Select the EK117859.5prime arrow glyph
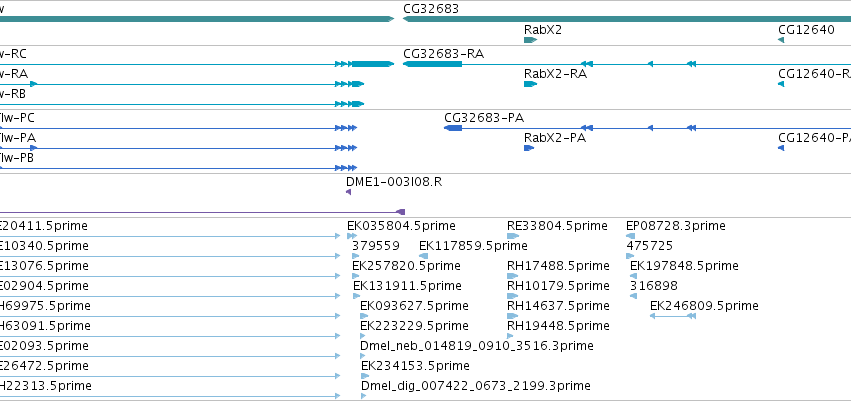The image size is (851, 401). [423, 256]
